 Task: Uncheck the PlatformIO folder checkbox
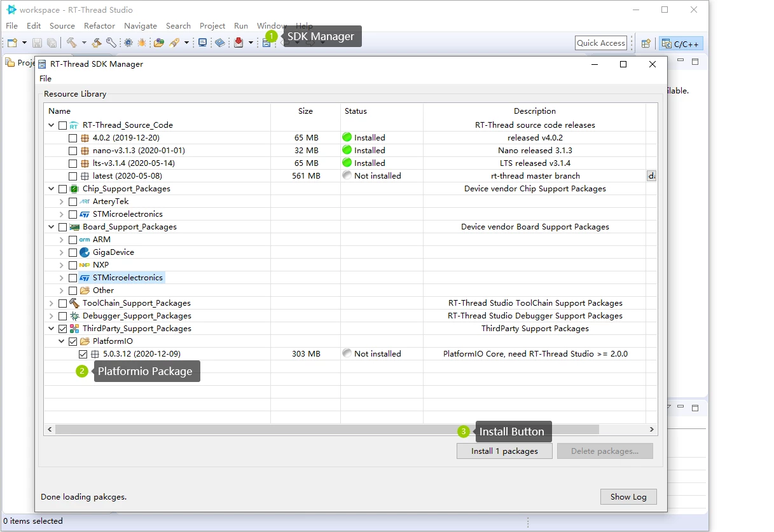coord(73,341)
